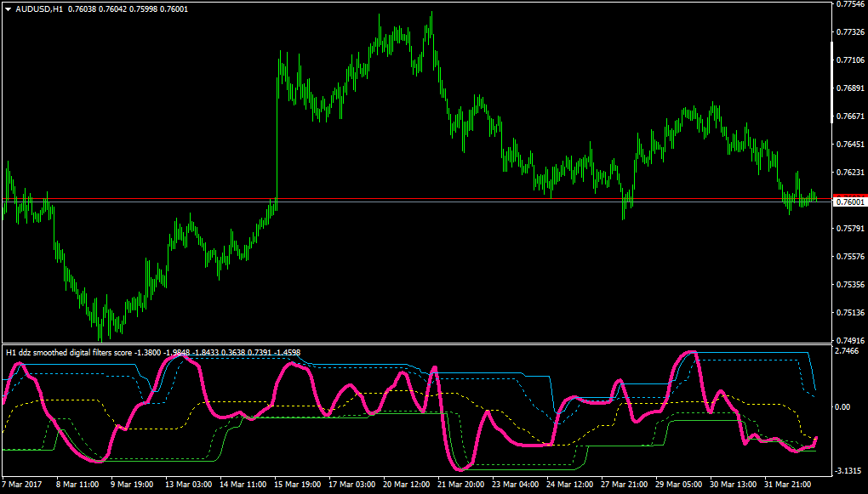The height and width of the screenshot is (494, 868).
Task: Click the time label 23 Mar 04:00
Action: (x=514, y=484)
